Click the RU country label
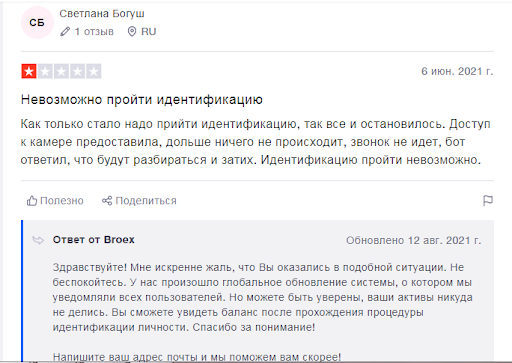Image resolution: width=512 pixels, height=363 pixels. click(149, 32)
